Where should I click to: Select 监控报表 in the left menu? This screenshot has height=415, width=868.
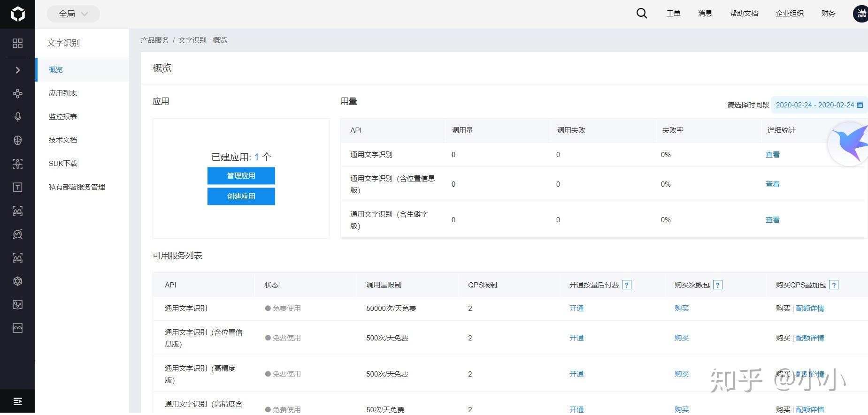pyautogui.click(x=82, y=117)
